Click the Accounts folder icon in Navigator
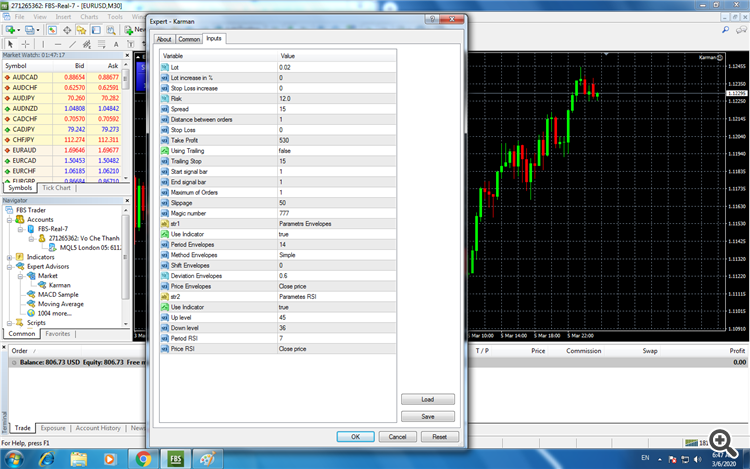Viewport: 750px width, 469px height. [20, 219]
